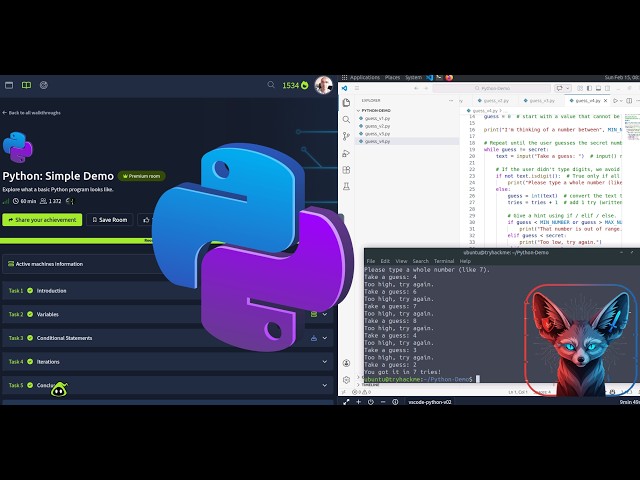This screenshot has width=640, height=480.
Task: Click the green room progress bar
Action: (x=78, y=241)
